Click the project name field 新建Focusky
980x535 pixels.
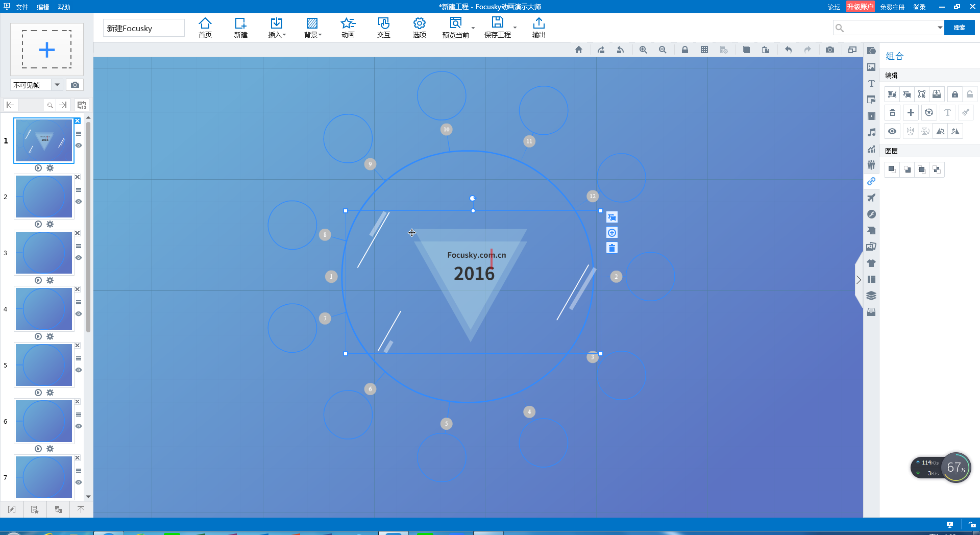(x=144, y=28)
